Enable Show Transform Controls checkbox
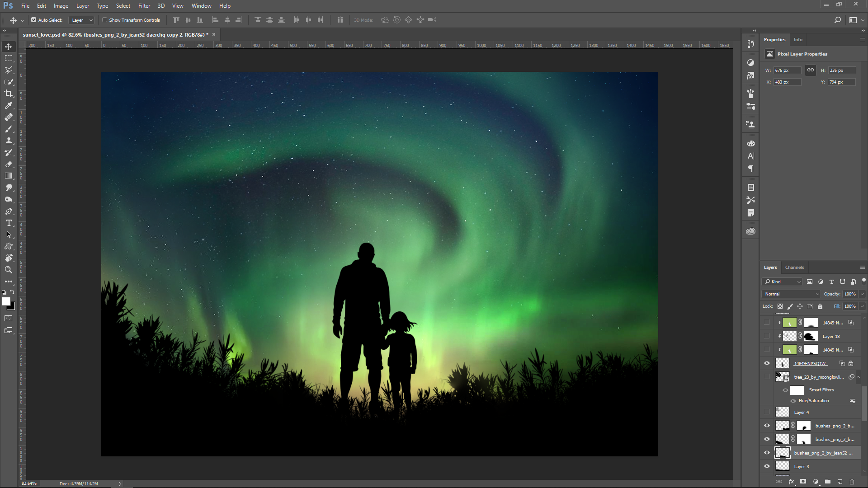Image resolution: width=868 pixels, height=488 pixels. [104, 20]
